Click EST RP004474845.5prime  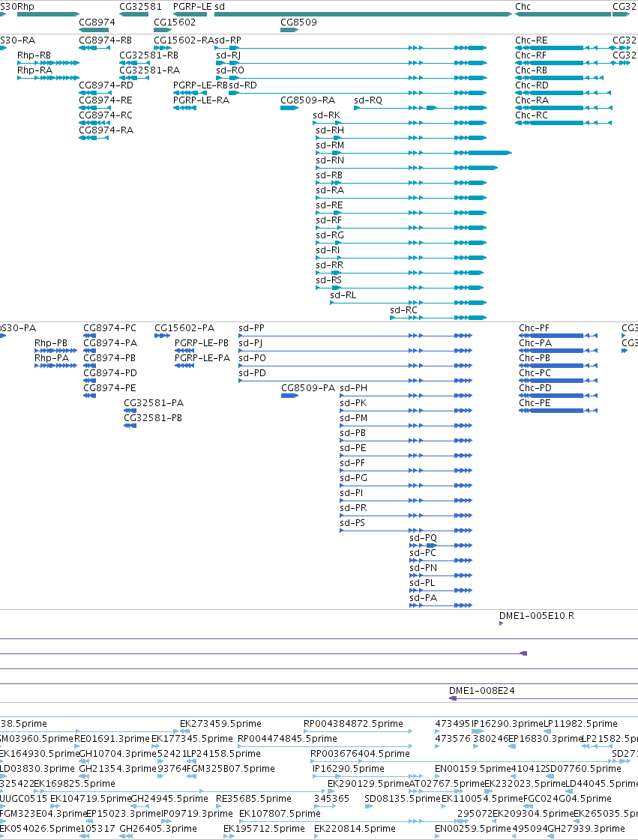click(287, 739)
